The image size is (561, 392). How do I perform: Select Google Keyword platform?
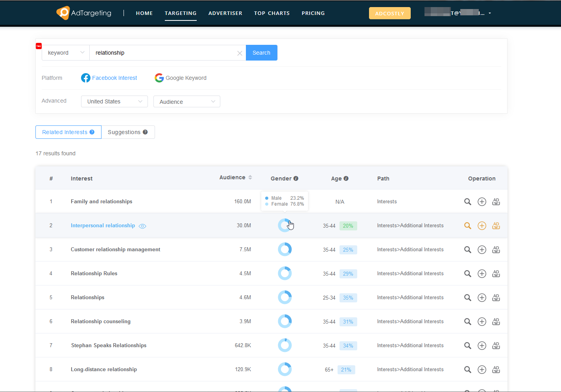[x=181, y=78]
